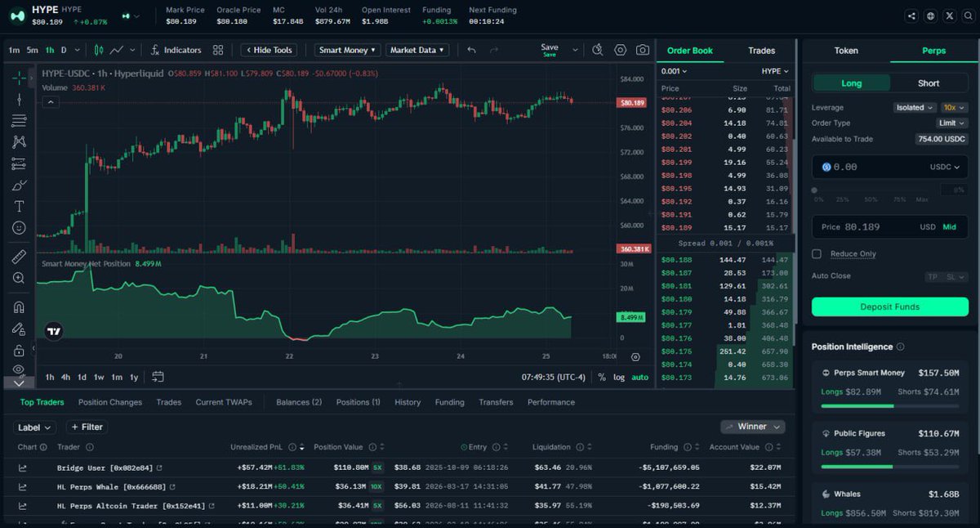Activate the chart zoom-in tool

[x=19, y=278]
